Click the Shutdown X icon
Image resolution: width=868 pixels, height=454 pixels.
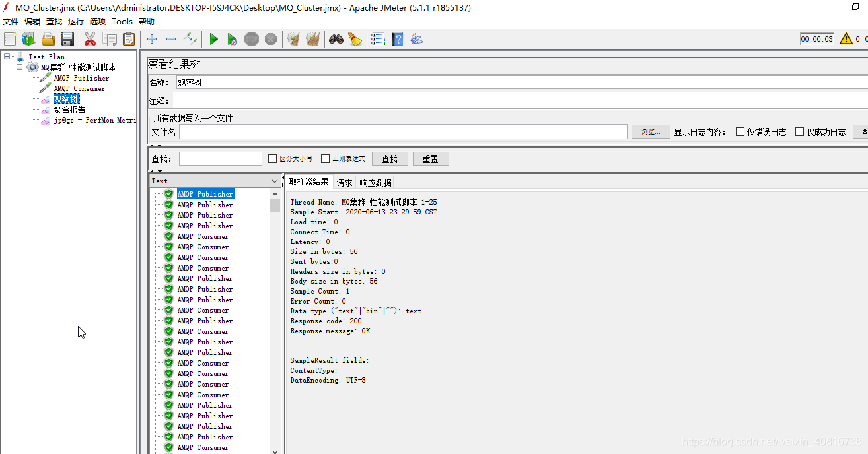tap(271, 39)
